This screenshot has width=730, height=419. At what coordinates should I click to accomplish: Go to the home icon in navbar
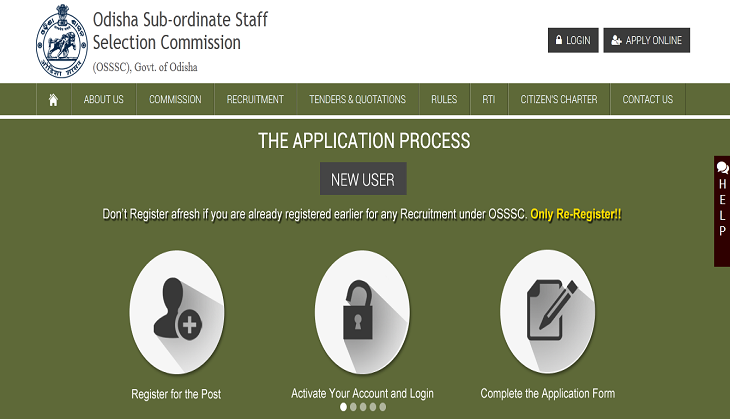tap(54, 100)
